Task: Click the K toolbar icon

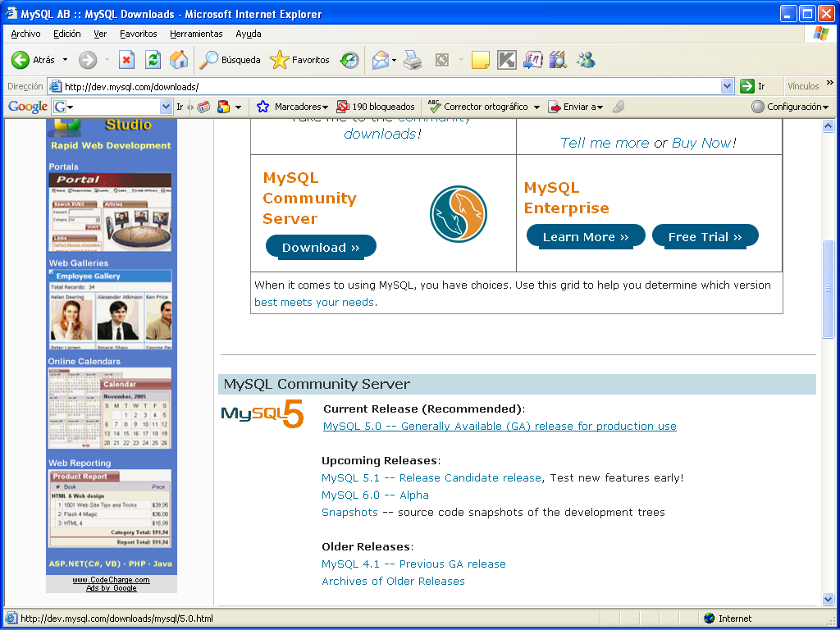Action: pyautogui.click(x=506, y=60)
